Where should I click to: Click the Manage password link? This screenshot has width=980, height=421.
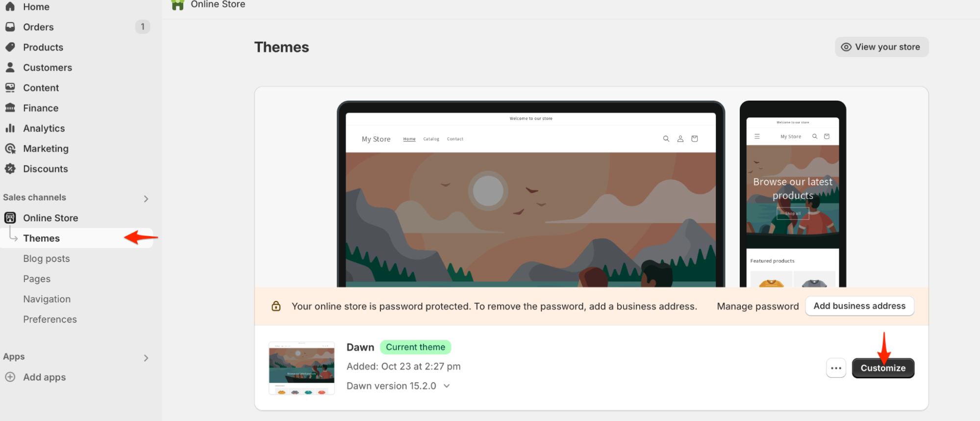coord(757,306)
